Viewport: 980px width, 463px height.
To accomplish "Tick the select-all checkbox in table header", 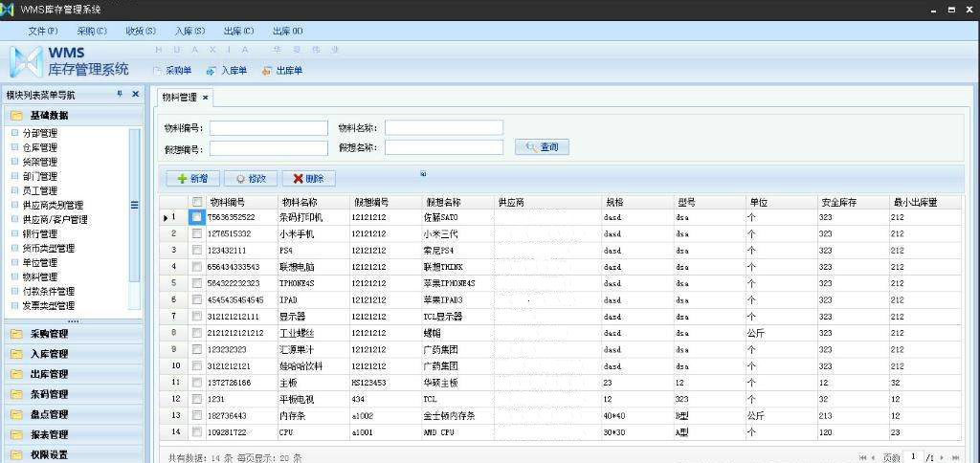I will [197, 202].
